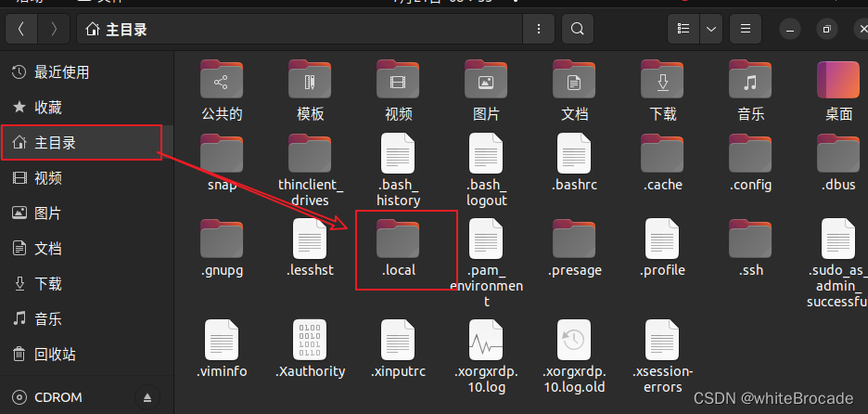Open the hamburger main menu
The width and height of the screenshot is (868, 414).
coord(745,29)
